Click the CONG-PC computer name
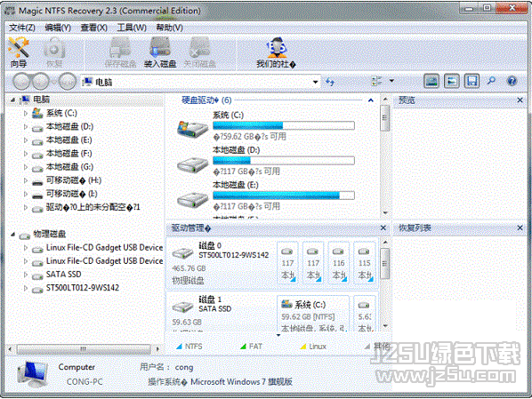 pos(85,382)
